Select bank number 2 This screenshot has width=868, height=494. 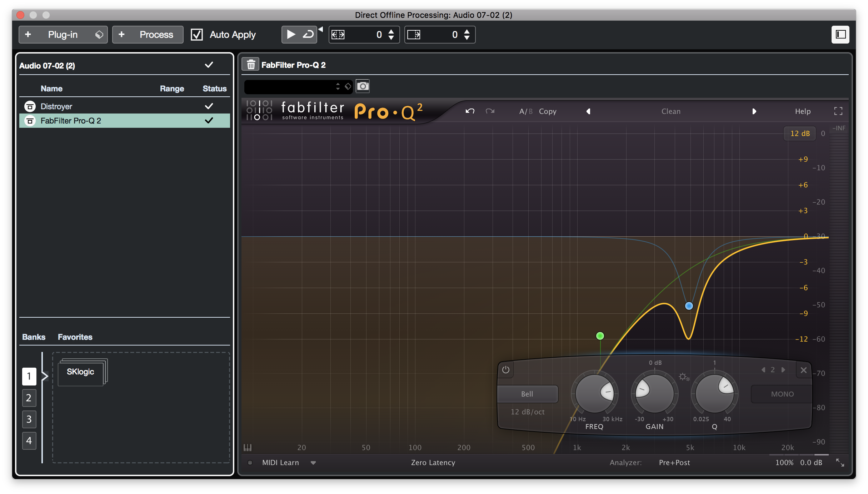(x=29, y=398)
